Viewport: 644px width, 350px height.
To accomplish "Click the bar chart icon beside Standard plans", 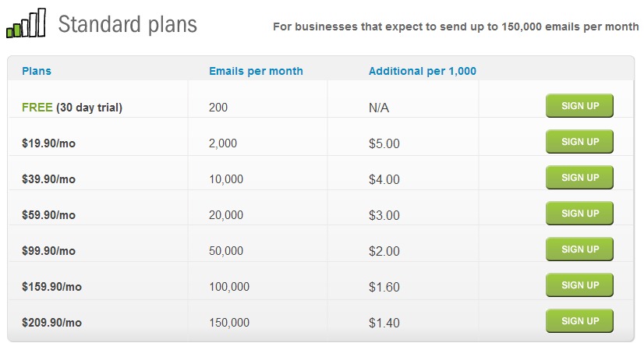I will click(x=25, y=24).
